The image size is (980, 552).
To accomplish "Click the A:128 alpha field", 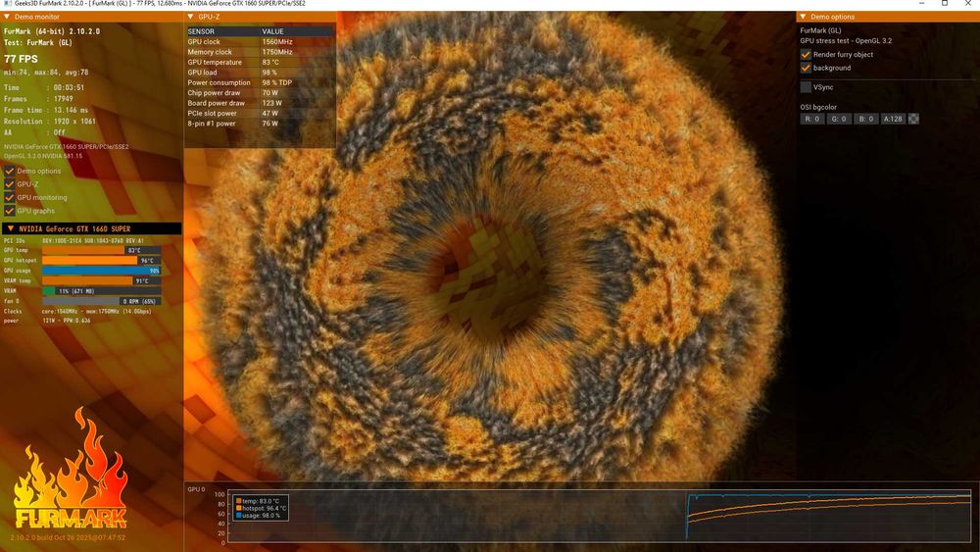I will [893, 119].
